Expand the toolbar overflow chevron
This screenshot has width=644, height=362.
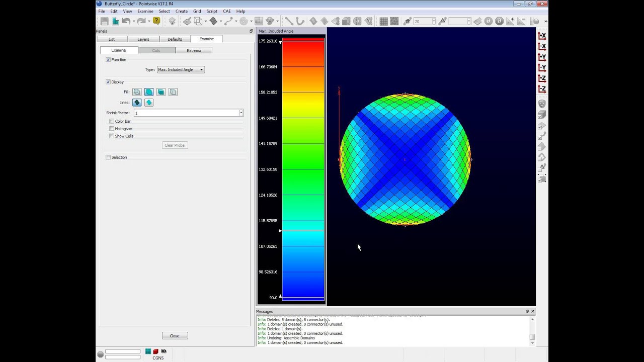pyautogui.click(x=545, y=21)
